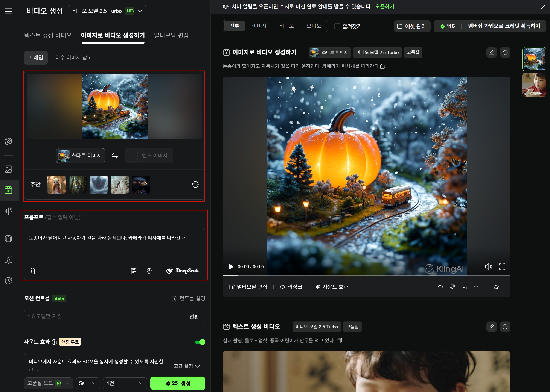Select the 오디오 filter tab
This screenshot has width=550, height=392.
[314, 26]
